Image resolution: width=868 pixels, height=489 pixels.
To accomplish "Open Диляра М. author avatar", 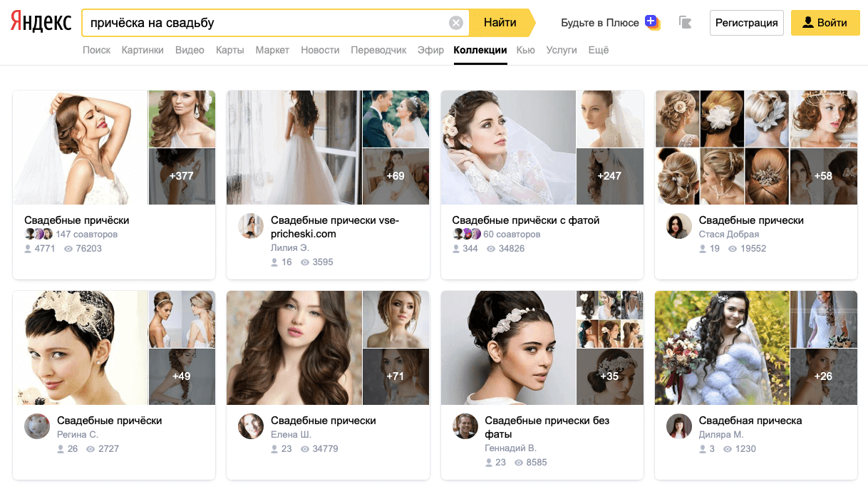I will (679, 426).
